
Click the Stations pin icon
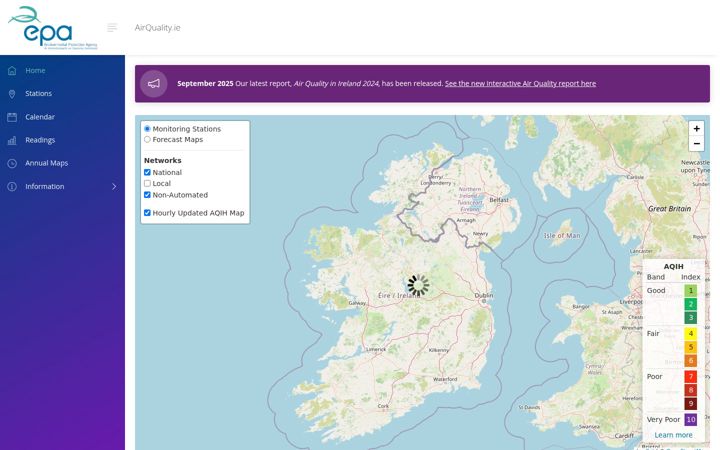point(12,94)
